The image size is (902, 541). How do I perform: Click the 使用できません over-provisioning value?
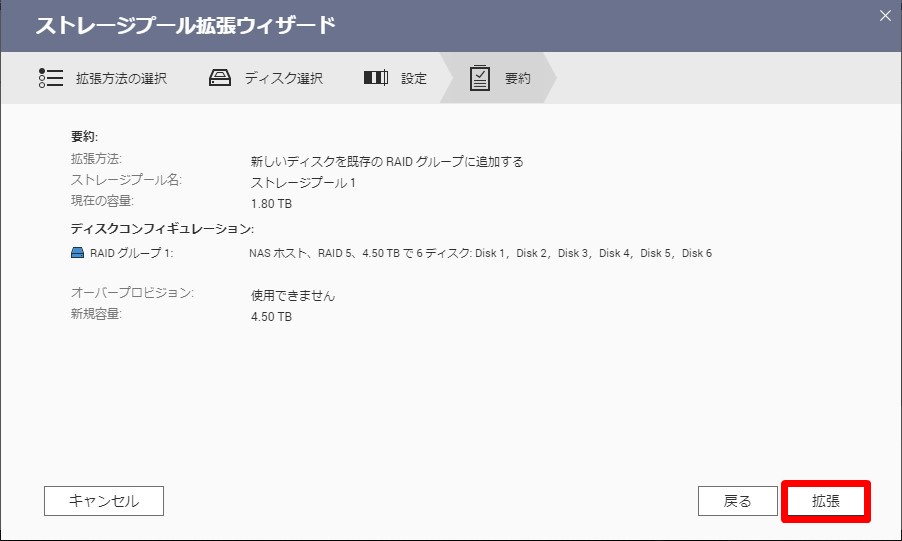coord(293,296)
